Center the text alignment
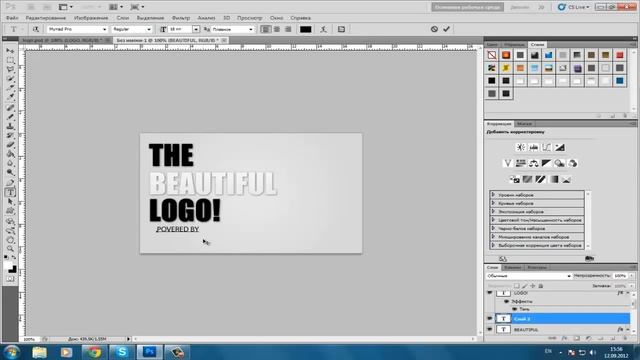Screen dimensions: 640x360 [x=277, y=29]
